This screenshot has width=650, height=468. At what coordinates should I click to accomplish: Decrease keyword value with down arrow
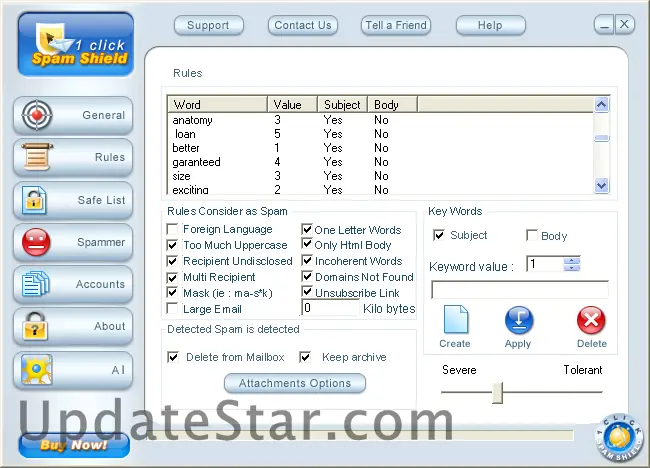[572, 267]
